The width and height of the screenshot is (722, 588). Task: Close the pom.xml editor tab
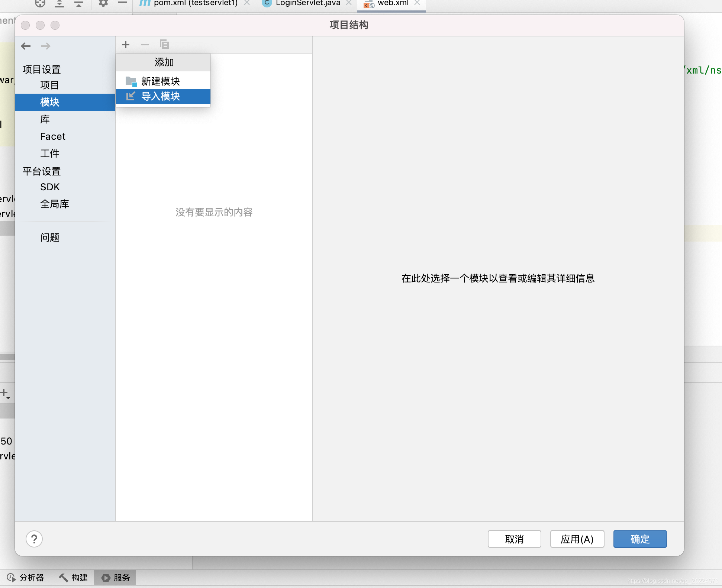[x=247, y=3]
